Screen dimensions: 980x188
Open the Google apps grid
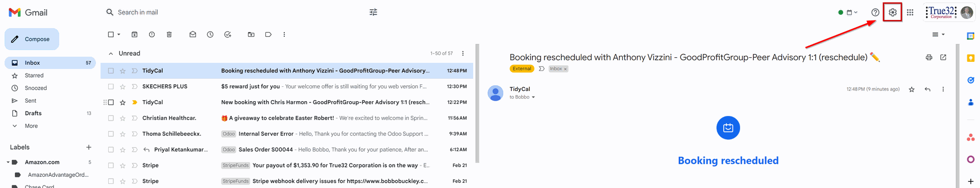pyautogui.click(x=910, y=12)
